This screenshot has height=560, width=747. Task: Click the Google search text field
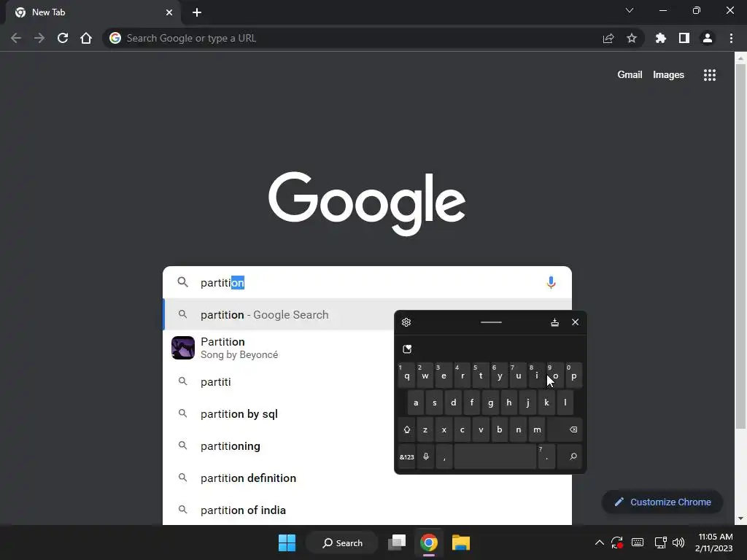[367, 282]
